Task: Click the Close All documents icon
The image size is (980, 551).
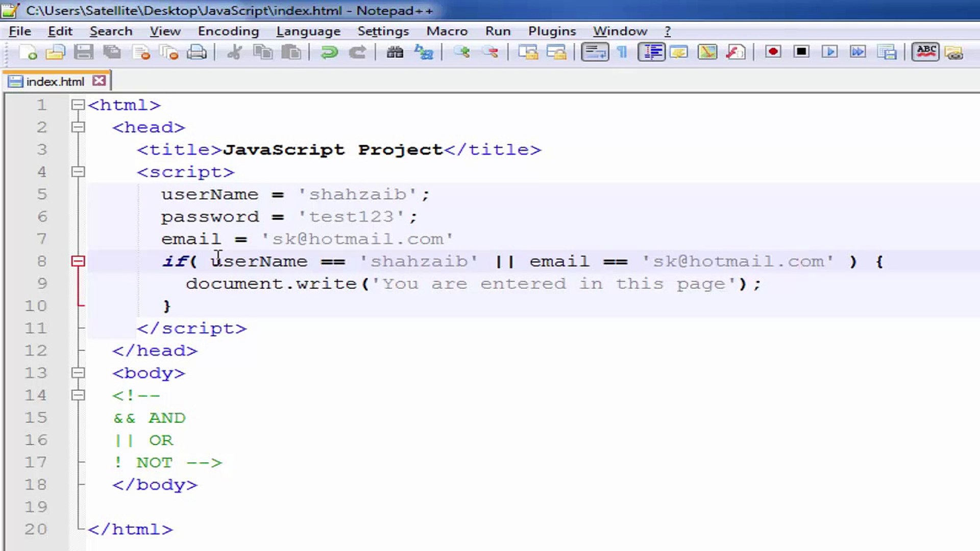Action: 168,52
